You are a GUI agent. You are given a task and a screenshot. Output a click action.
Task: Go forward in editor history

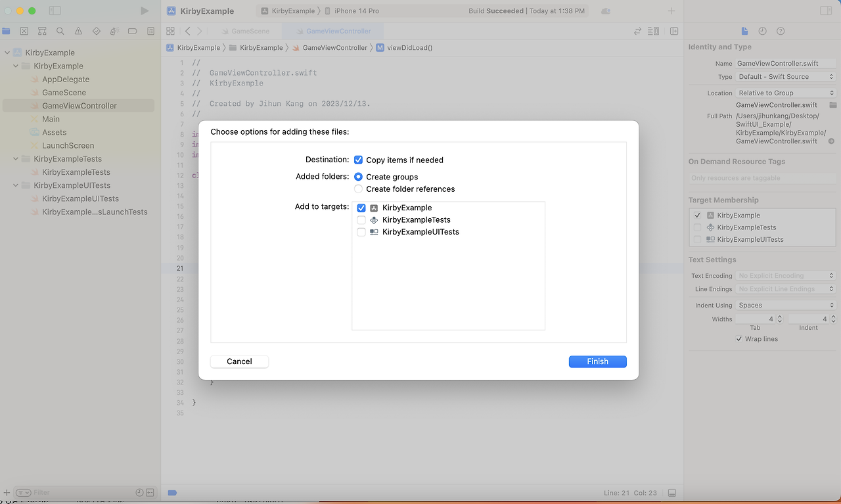click(199, 31)
